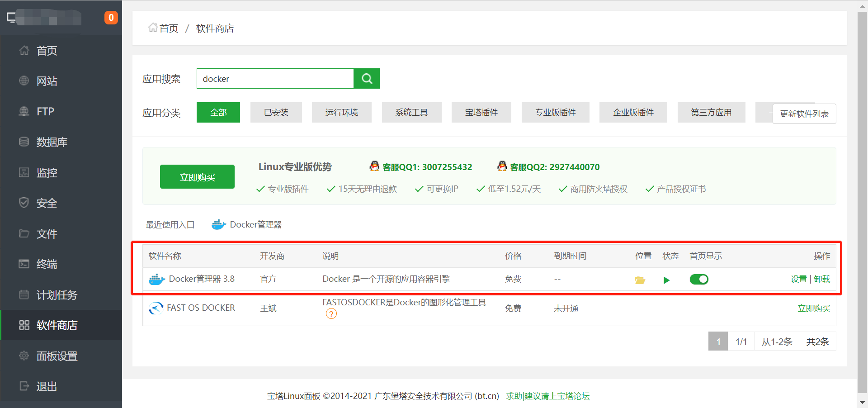Open 文件 in the sidebar
The height and width of the screenshot is (408, 868).
[61, 233]
